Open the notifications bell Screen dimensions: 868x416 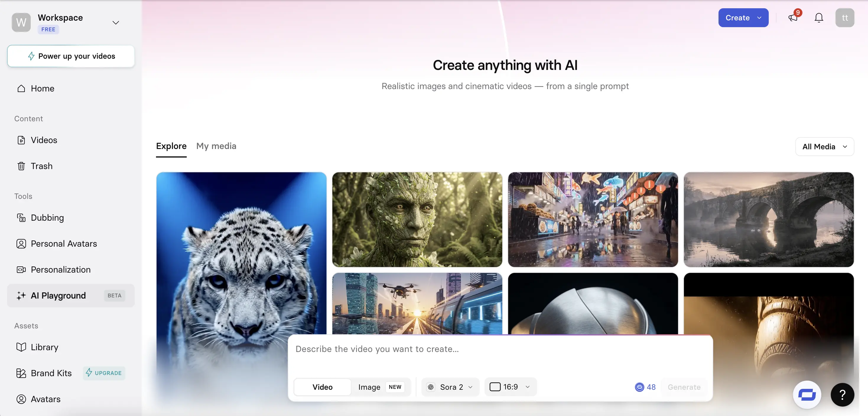pyautogui.click(x=818, y=18)
